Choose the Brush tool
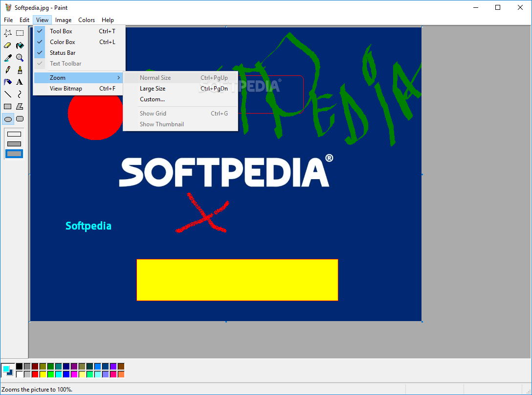 pyautogui.click(x=20, y=70)
